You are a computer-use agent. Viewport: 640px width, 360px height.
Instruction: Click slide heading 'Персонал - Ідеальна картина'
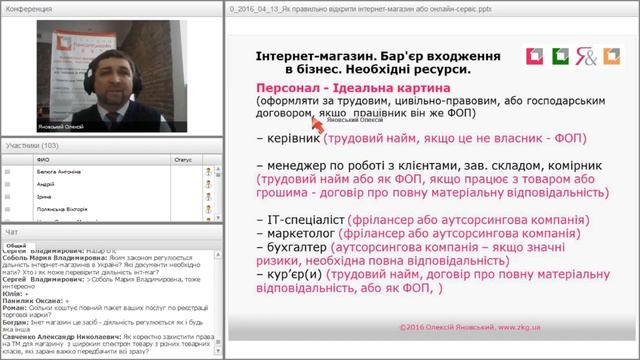353,88
